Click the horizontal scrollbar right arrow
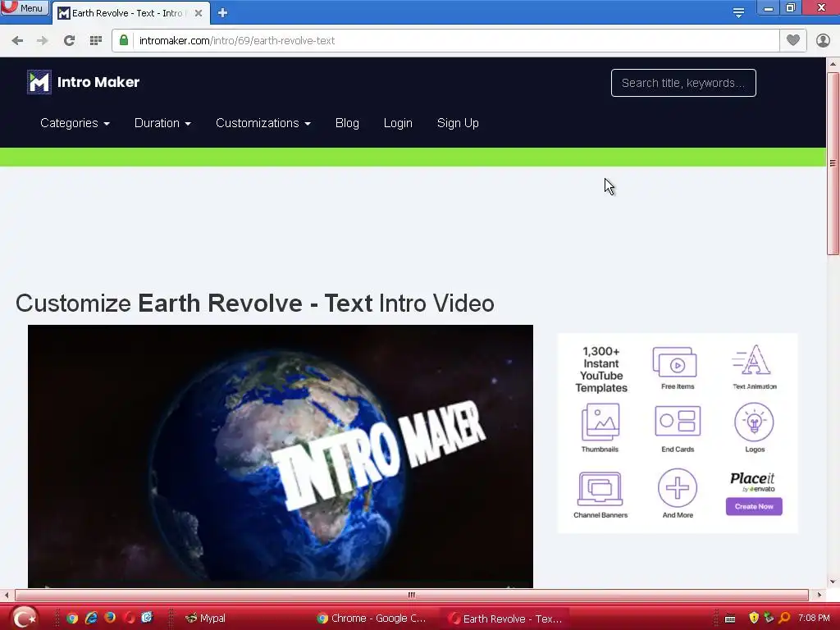 (x=819, y=595)
